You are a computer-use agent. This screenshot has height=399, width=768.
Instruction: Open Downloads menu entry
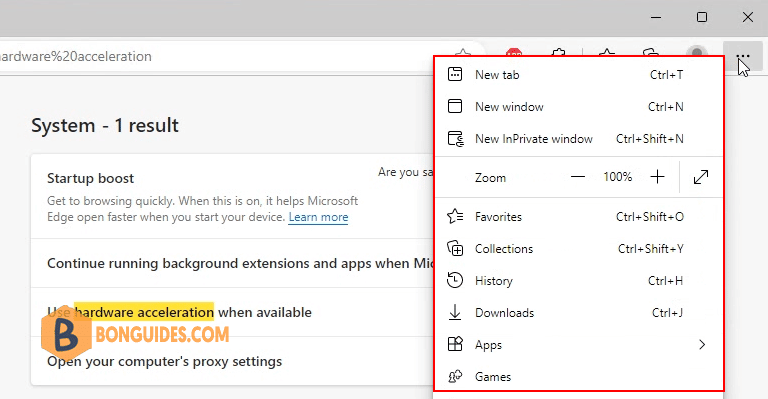[579, 313]
